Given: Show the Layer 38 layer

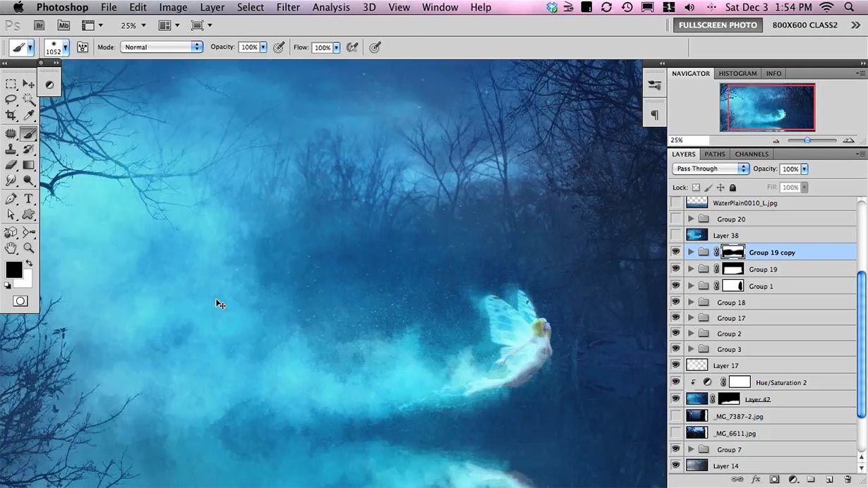Looking at the screenshot, I should tap(676, 236).
